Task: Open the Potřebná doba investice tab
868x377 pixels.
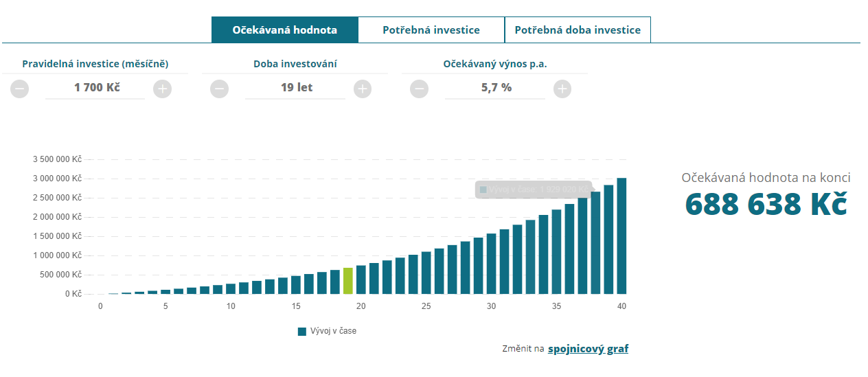Action: pos(578,30)
